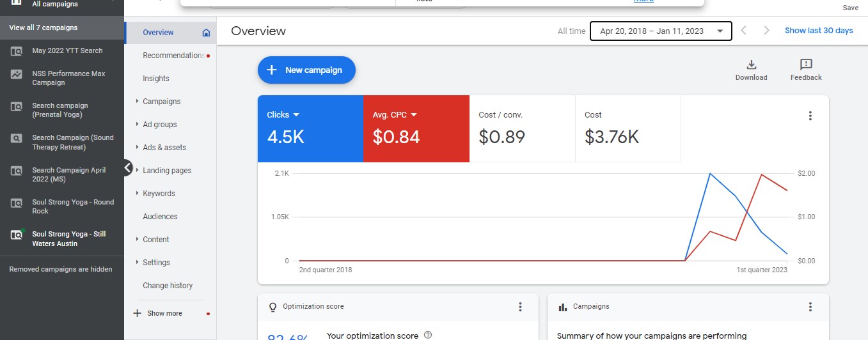Click the help icon next to Your optimization score
The width and height of the screenshot is (868, 340).
[428, 335]
